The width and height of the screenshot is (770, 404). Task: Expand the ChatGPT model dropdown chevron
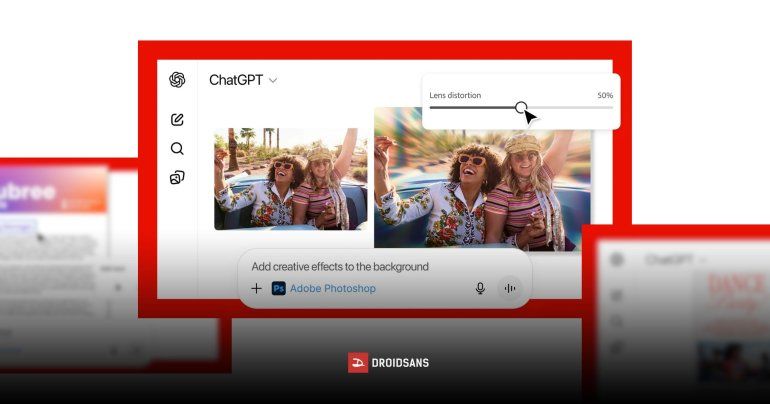pyautogui.click(x=273, y=81)
